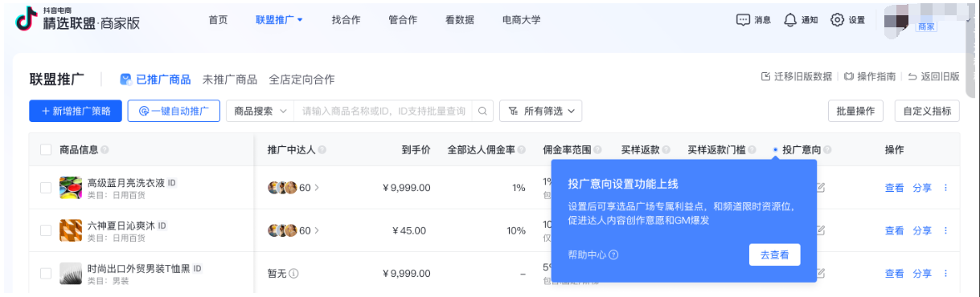
Task: Click the help icon next to 买样返款门槛
Action: [752, 150]
